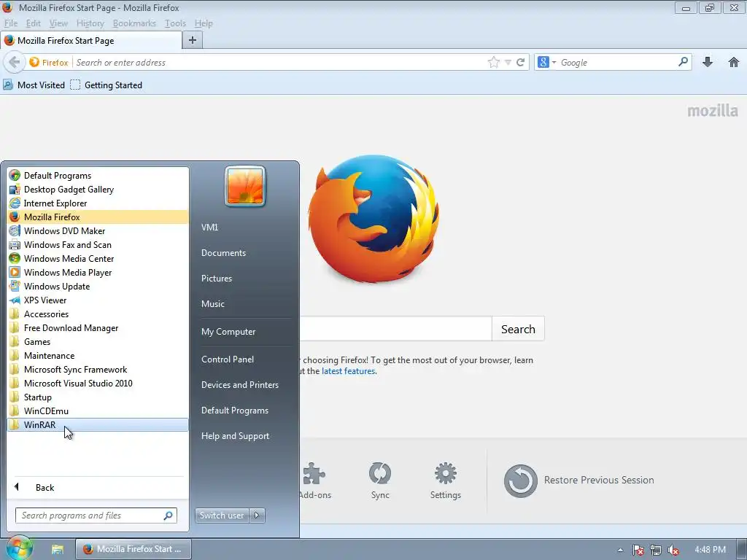Screen dimensions: 747x560
Task: Click the Firefox address bar field
Action: (280, 63)
